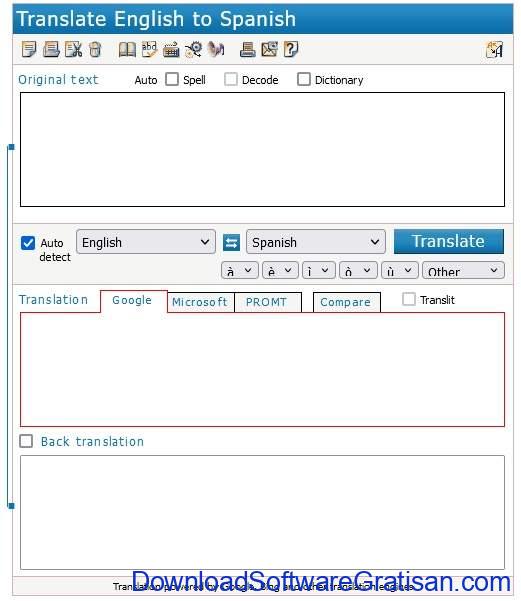Image resolution: width=521 pixels, height=601 pixels.
Task: Enable the Back translation checkbox
Action: 26,441
